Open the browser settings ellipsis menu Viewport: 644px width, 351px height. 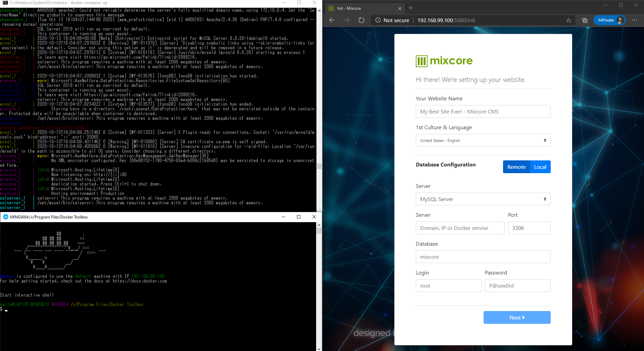tap(635, 20)
